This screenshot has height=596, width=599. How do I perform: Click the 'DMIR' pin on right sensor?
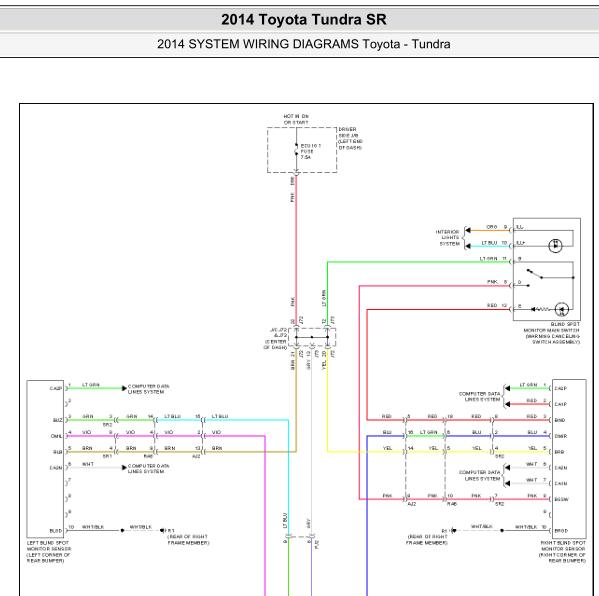coord(560,436)
